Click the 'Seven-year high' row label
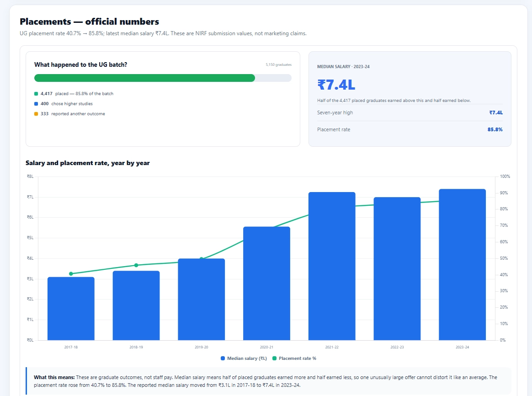The height and width of the screenshot is (396, 532). (x=335, y=112)
